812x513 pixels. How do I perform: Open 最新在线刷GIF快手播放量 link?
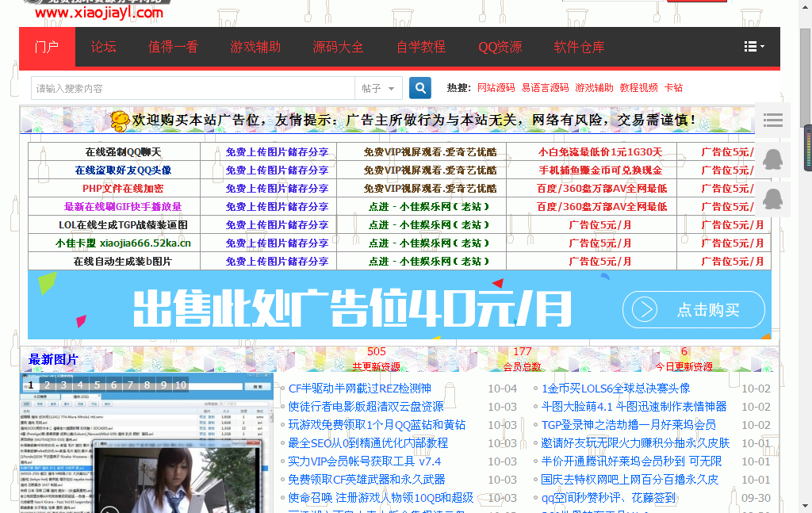click(123, 206)
